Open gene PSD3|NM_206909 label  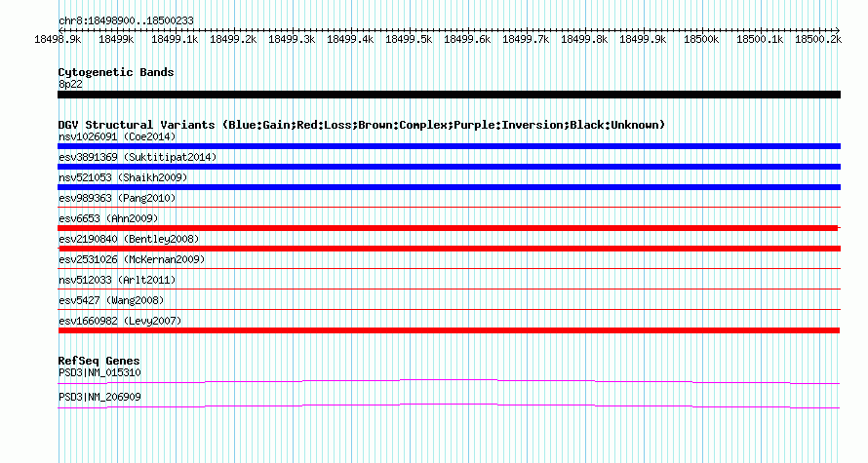click(x=99, y=397)
